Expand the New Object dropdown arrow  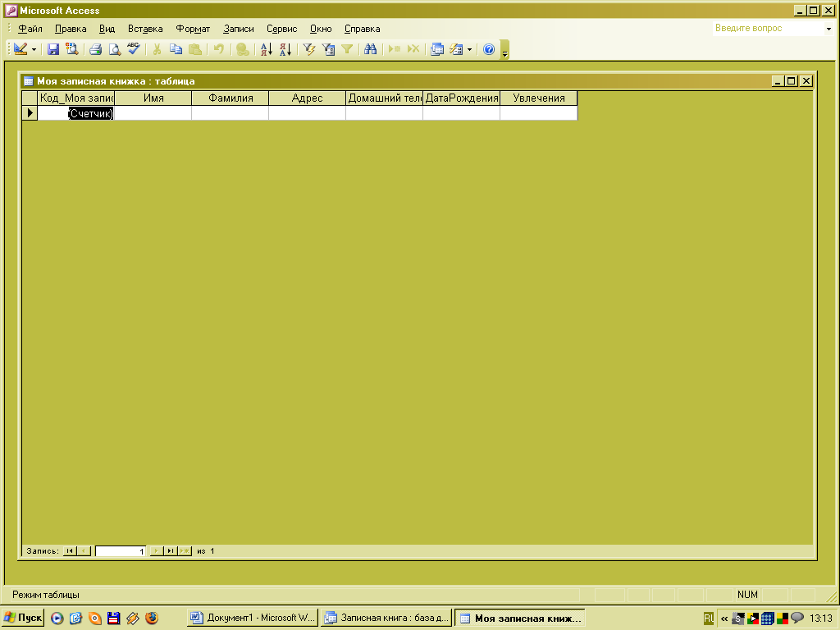pos(470,50)
